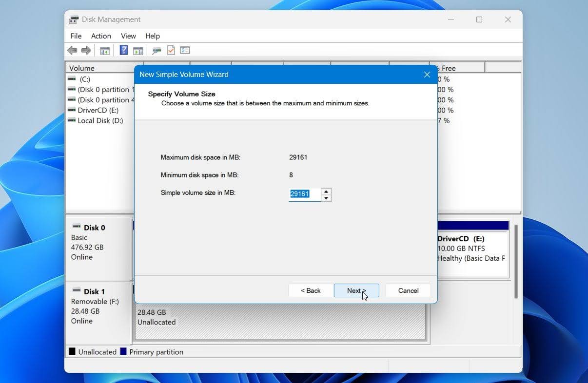588x383 pixels.
Task: Click the blue Help question mark icon
Action: click(124, 50)
